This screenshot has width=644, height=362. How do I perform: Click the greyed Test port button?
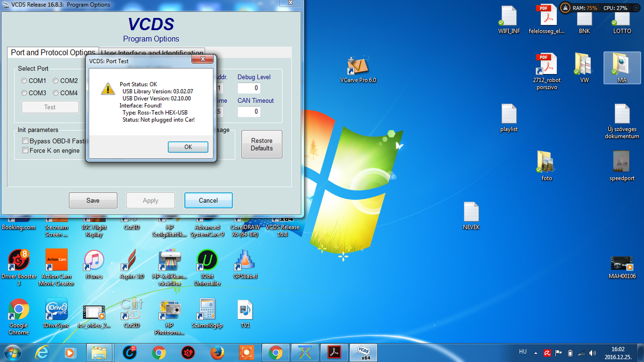[50, 107]
